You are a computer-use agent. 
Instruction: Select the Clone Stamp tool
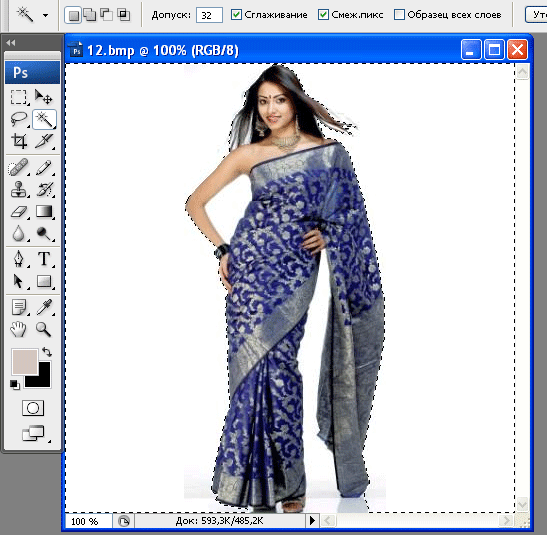tap(18, 189)
